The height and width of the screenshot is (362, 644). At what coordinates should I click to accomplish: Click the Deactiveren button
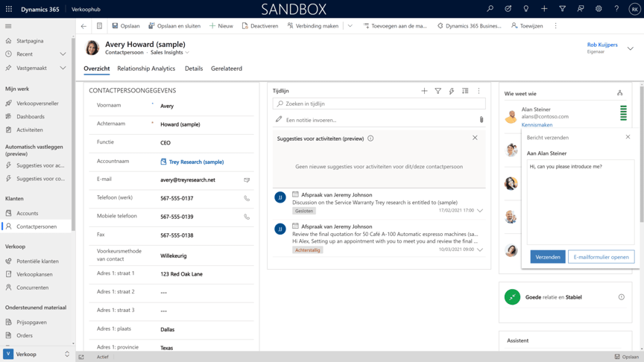click(260, 26)
